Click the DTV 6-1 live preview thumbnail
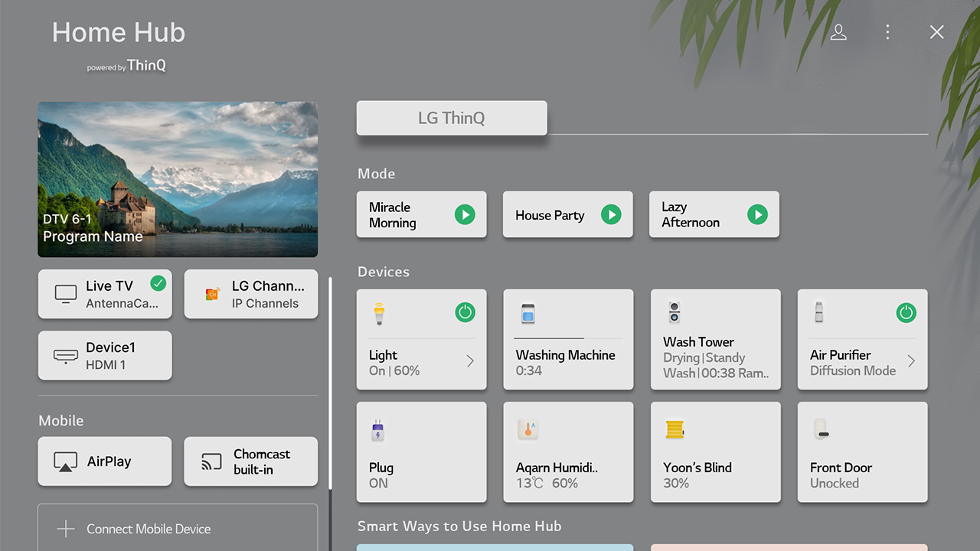The height and width of the screenshot is (551, 980). point(178,179)
